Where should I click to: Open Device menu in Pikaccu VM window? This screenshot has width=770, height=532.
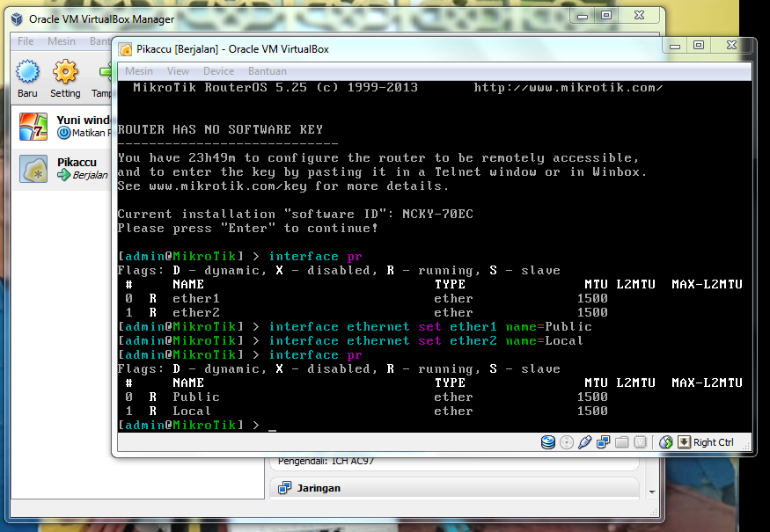[x=218, y=71]
